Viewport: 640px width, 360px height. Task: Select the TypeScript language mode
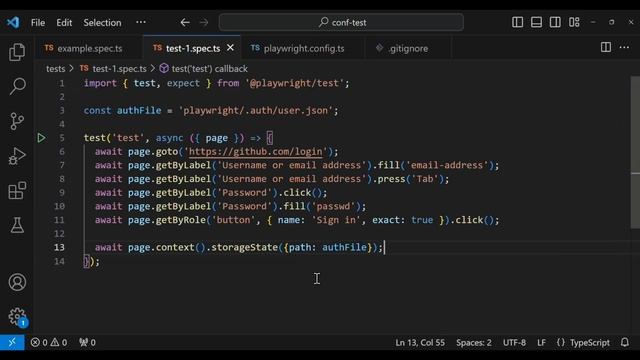tap(590, 342)
